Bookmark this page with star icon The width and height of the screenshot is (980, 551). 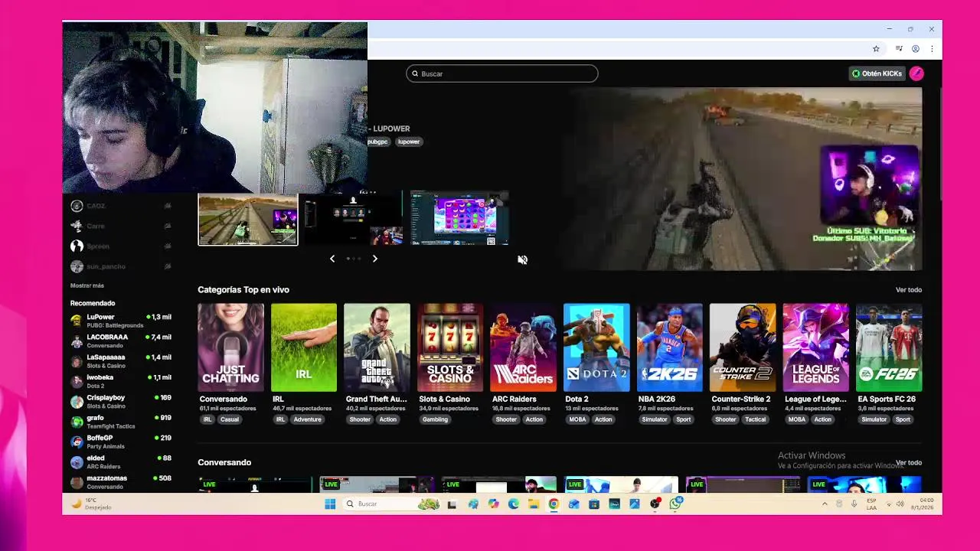coord(876,49)
